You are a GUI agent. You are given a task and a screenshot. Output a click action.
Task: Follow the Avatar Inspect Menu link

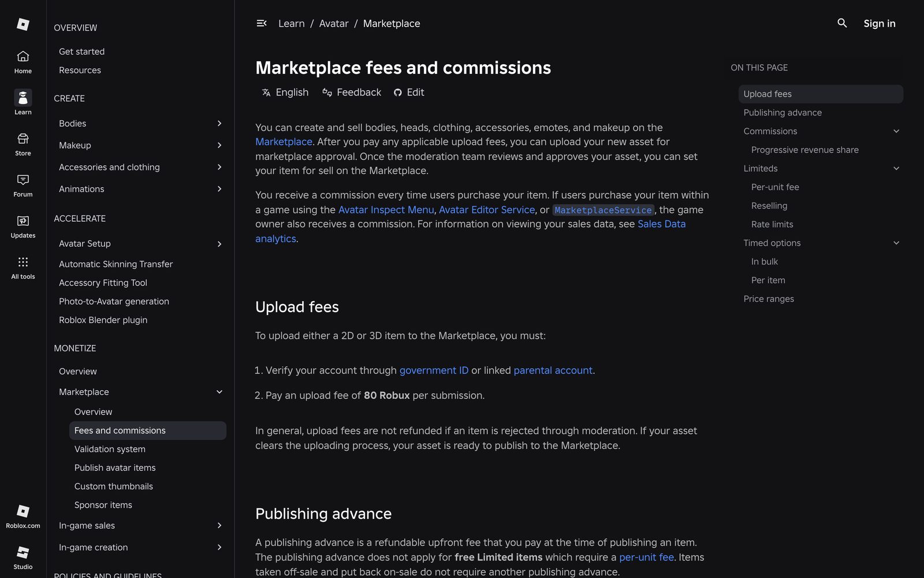coord(386,210)
